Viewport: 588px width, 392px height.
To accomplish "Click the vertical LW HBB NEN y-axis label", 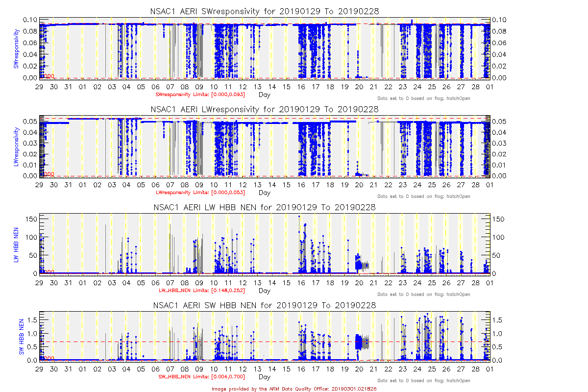I will coord(16,244).
